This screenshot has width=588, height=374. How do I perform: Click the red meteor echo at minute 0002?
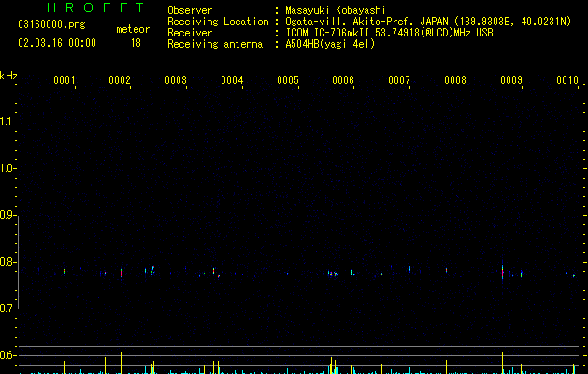point(121,273)
